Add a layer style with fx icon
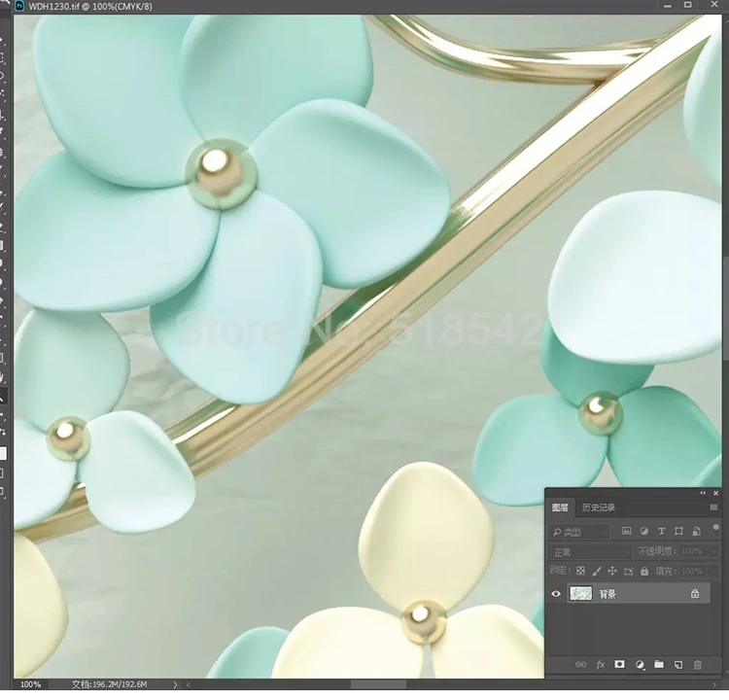 pos(601,664)
